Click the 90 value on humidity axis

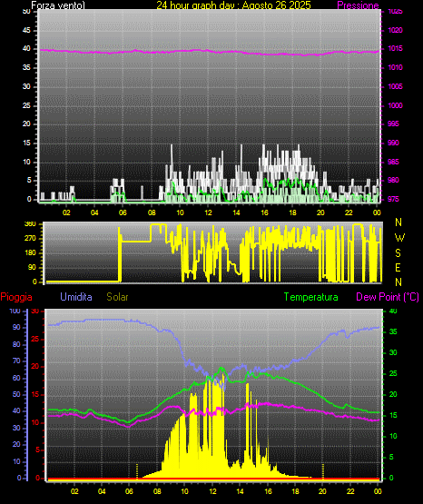tap(16, 327)
